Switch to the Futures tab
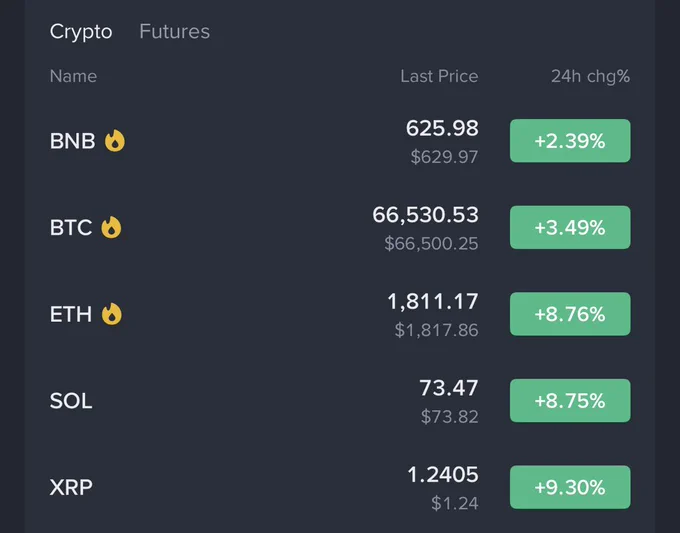The height and width of the screenshot is (533, 680). coord(174,31)
